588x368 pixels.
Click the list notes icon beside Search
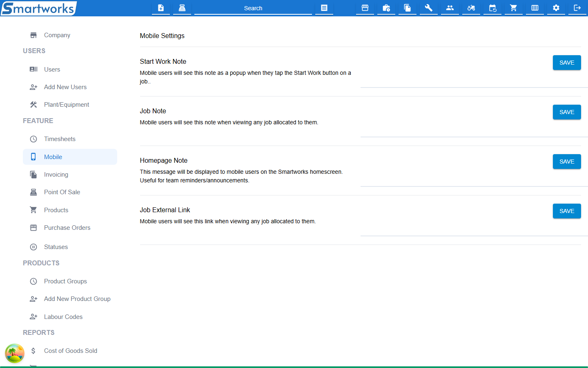[324, 8]
